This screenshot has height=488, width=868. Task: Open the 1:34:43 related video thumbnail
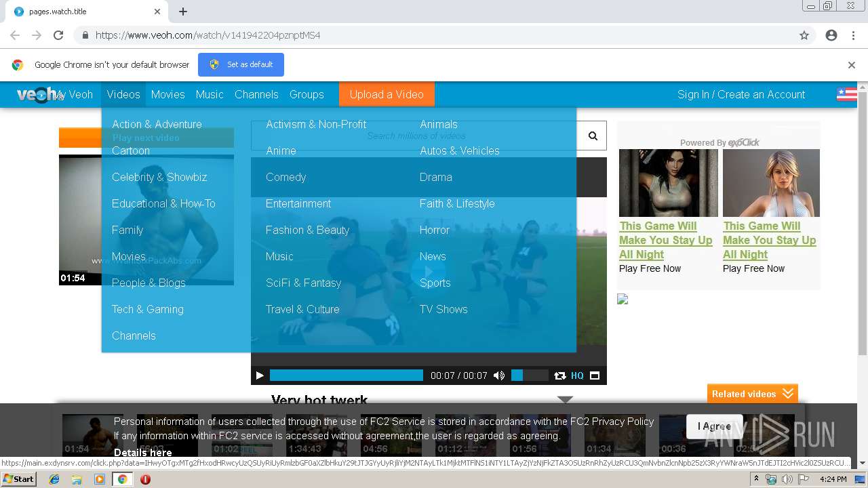317,435
